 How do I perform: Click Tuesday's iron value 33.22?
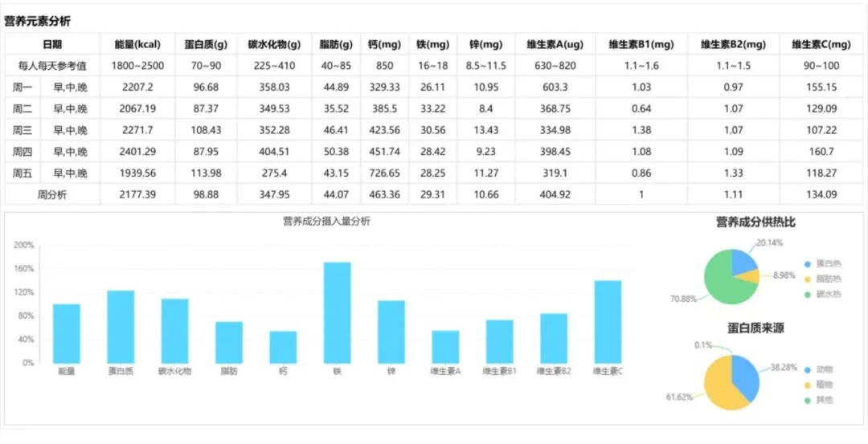(433, 109)
